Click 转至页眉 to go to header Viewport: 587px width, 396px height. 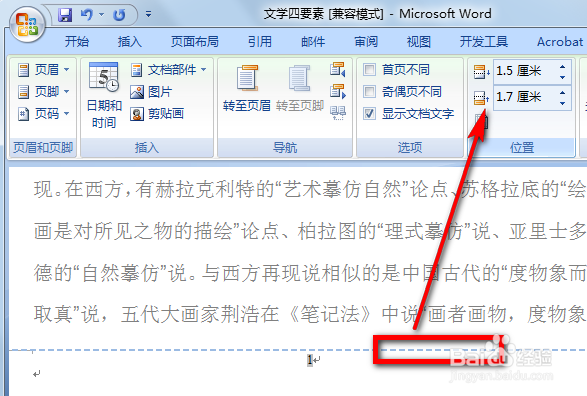(247, 89)
